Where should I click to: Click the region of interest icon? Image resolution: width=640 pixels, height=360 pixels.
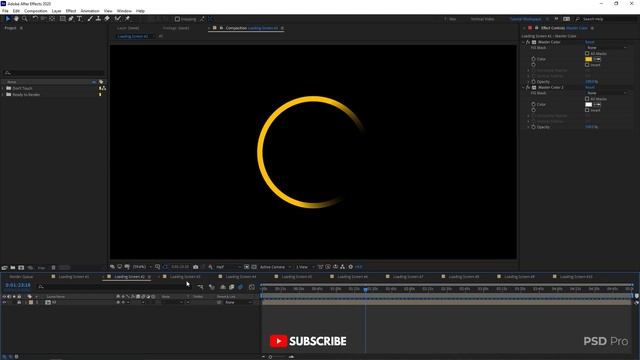[x=247, y=267]
